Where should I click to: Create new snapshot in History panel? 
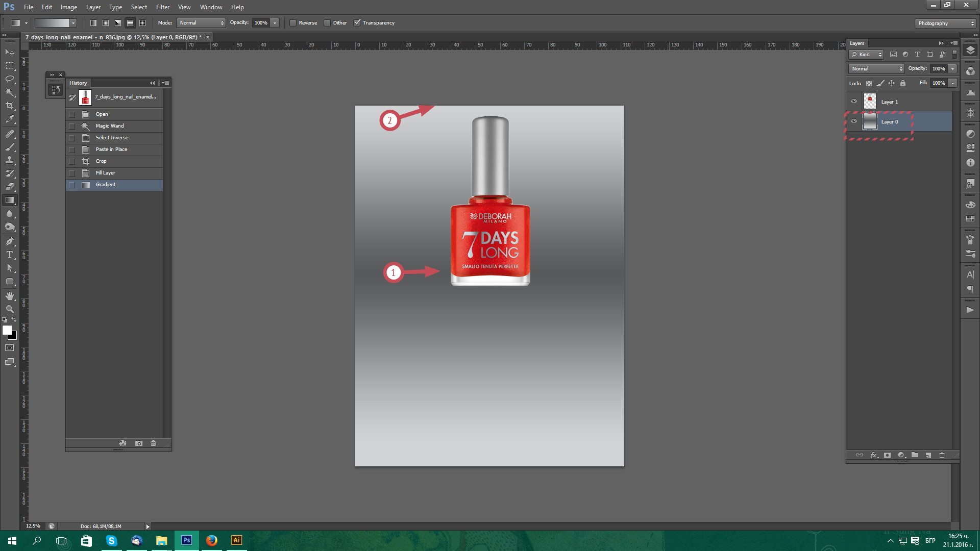pyautogui.click(x=139, y=443)
